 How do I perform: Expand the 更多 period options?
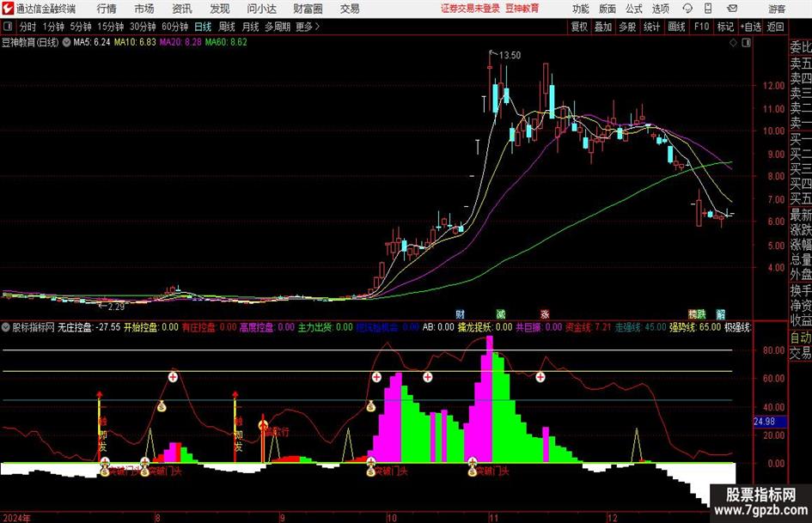coord(308,27)
